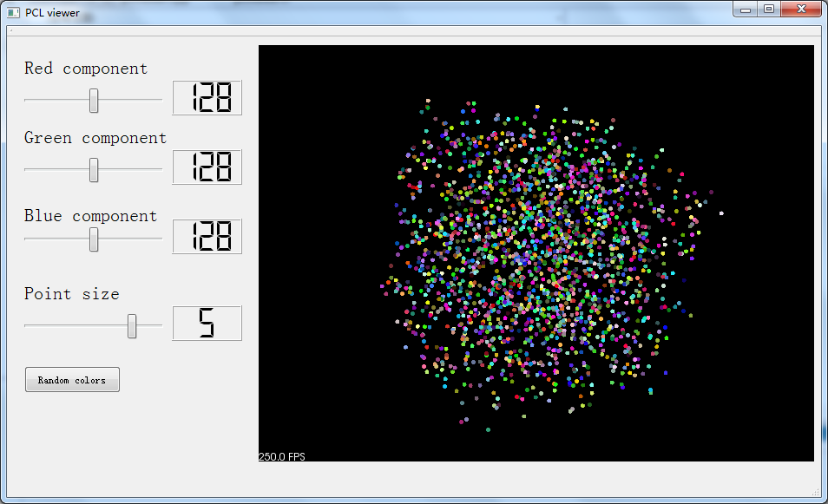Viewport: 828px width, 504px height.
Task: Click the Red component LCD value 128
Action: pyautogui.click(x=207, y=98)
